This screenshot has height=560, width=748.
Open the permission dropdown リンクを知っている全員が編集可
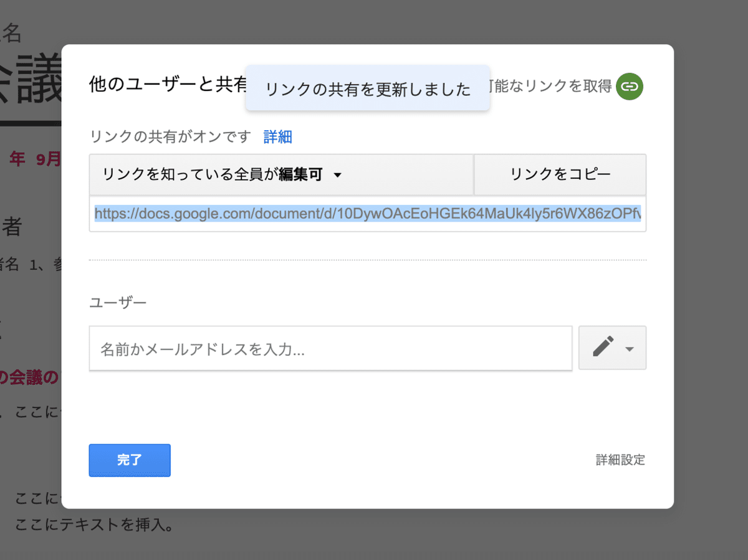tap(218, 175)
